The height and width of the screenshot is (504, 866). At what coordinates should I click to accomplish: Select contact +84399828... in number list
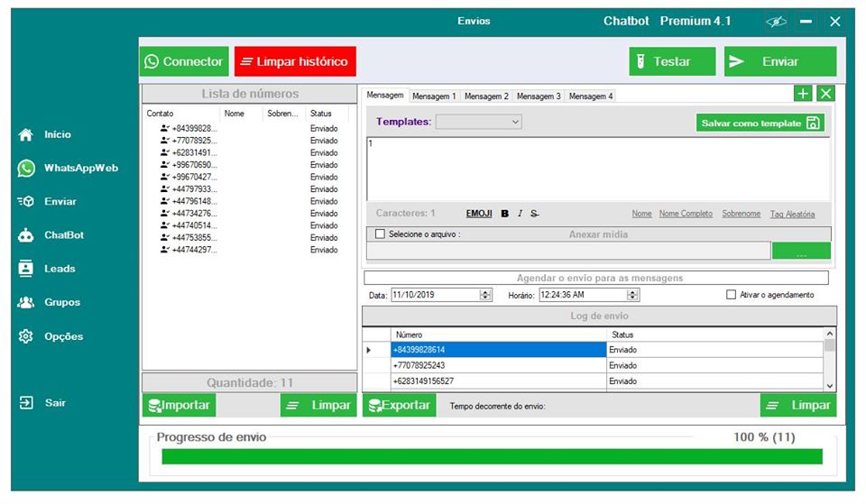pos(189,129)
